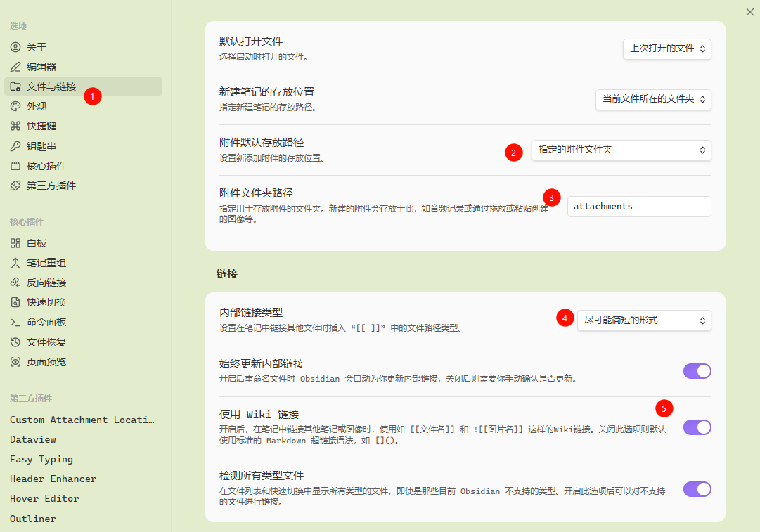Turn off 检测所有类型文件 switch
Viewport: 760px width, 532px height.
697,489
